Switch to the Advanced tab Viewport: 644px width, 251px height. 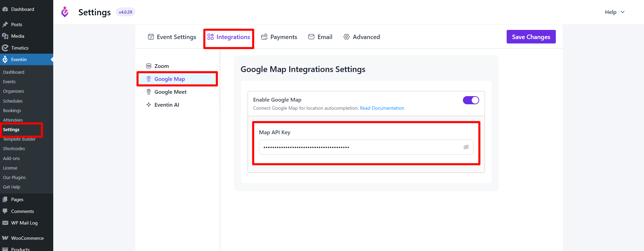click(x=362, y=37)
